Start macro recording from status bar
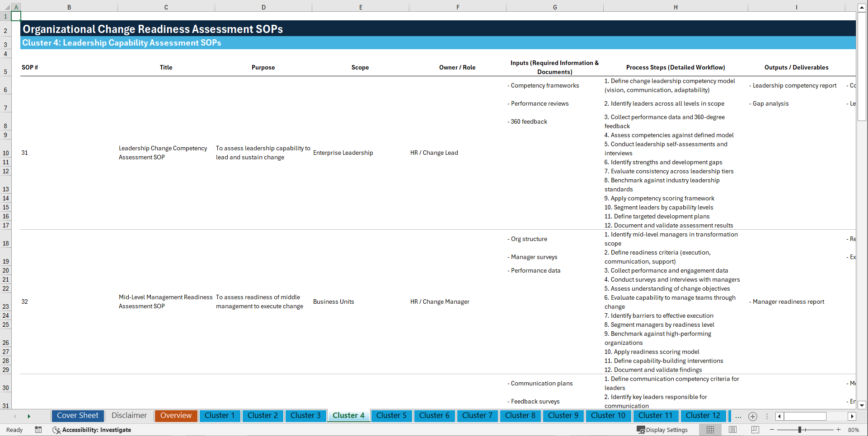Screen dimensions: 868x436 [x=38, y=430]
